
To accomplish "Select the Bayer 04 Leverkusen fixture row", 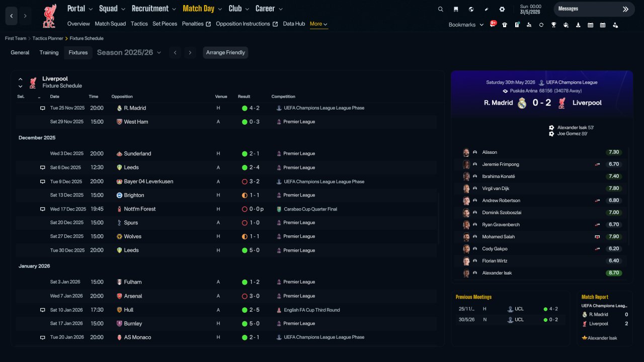I will (226, 182).
